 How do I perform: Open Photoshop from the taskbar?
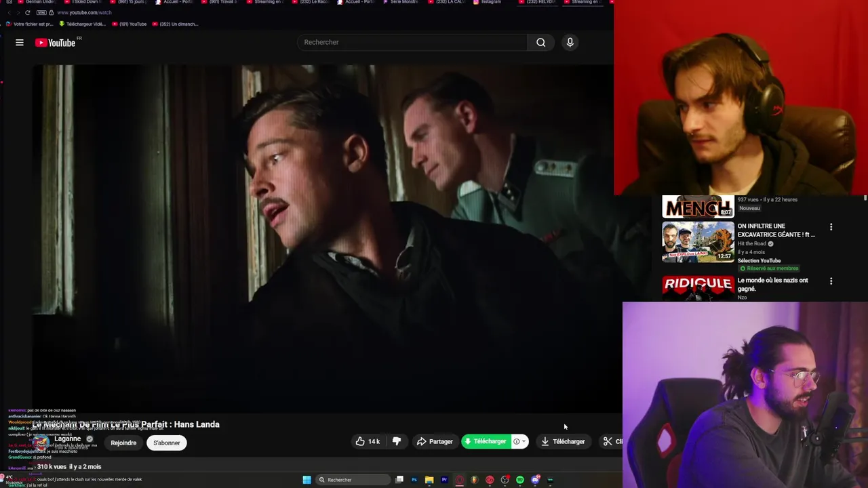414,480
